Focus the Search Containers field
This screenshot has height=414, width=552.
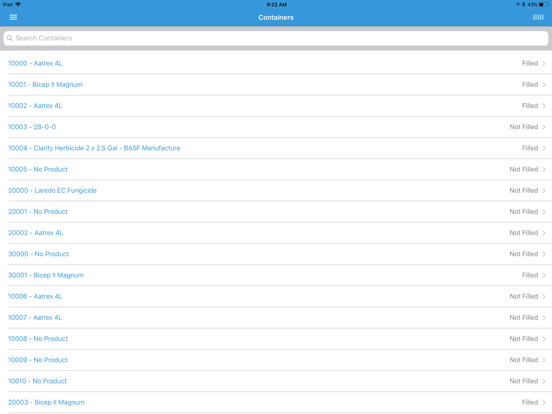pos(276,38)
